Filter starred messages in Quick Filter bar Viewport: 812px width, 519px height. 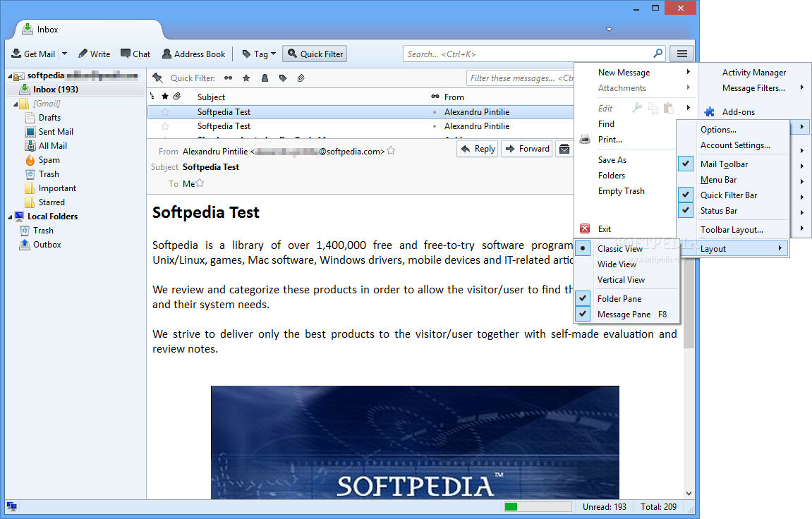tap(246, 78)
